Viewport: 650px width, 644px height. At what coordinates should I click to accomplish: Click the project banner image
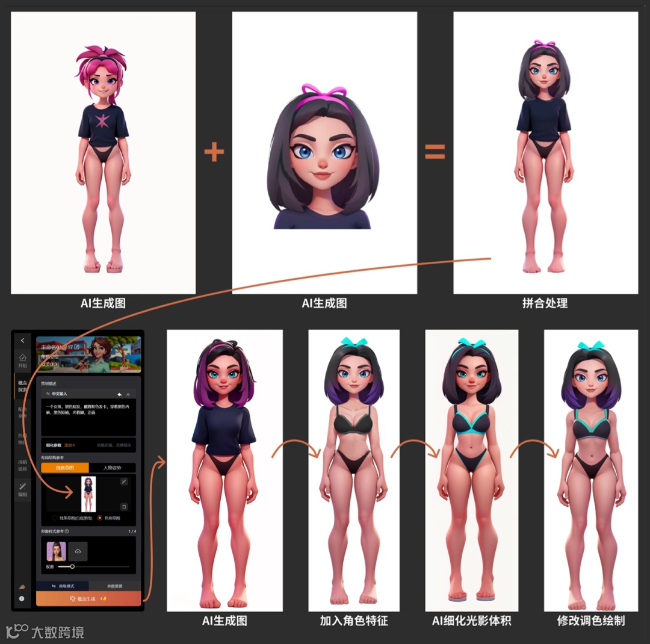[x=88, y=355]
